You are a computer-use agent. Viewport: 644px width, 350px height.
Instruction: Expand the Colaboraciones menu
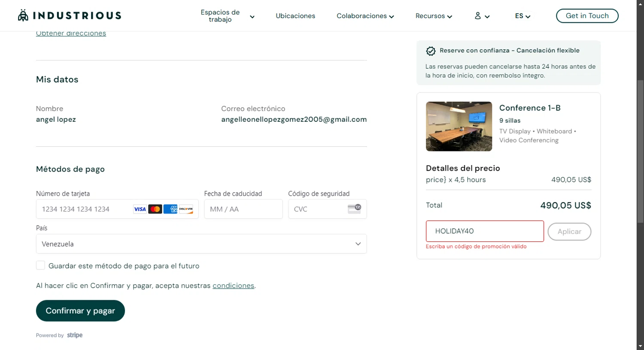pyautogui.click(x=365, y=16)
